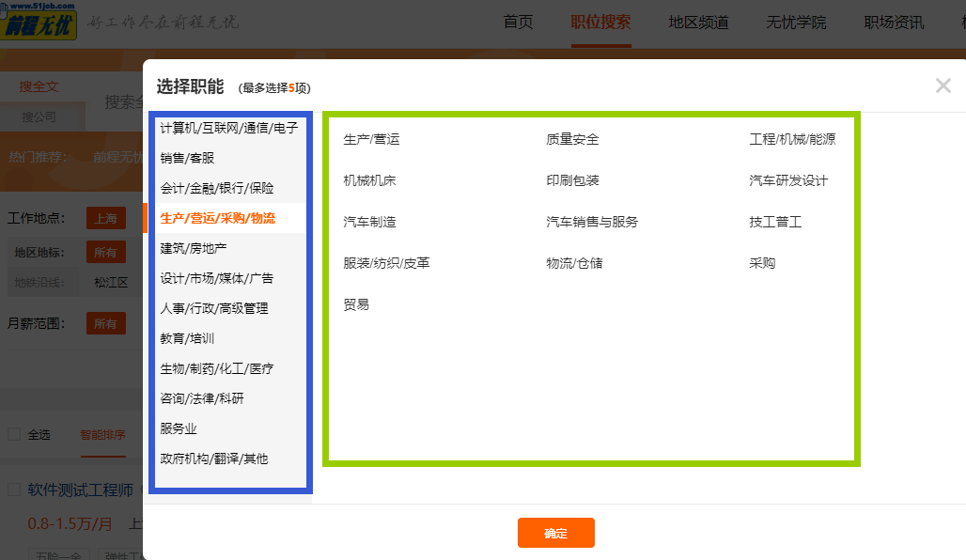Open the 地区频道 nav item
Image resolution: width=966 pixels, height=560 pixels.
tap(698, 23)
